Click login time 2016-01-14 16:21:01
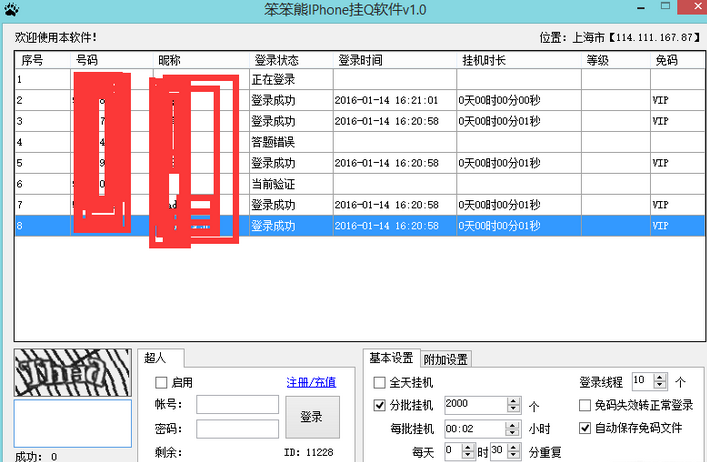707x462 pixels. pos(386,100)
